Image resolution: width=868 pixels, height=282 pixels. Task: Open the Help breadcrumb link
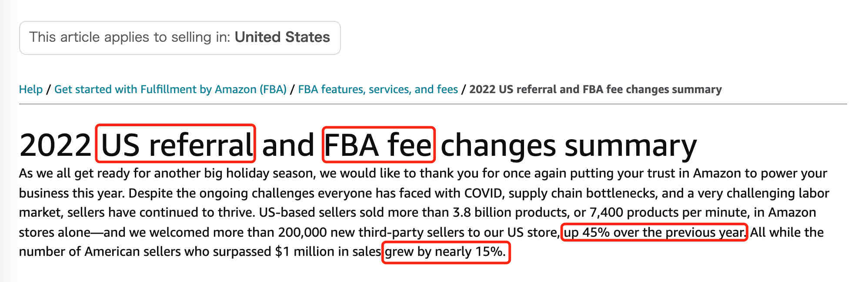pos(30,89)
